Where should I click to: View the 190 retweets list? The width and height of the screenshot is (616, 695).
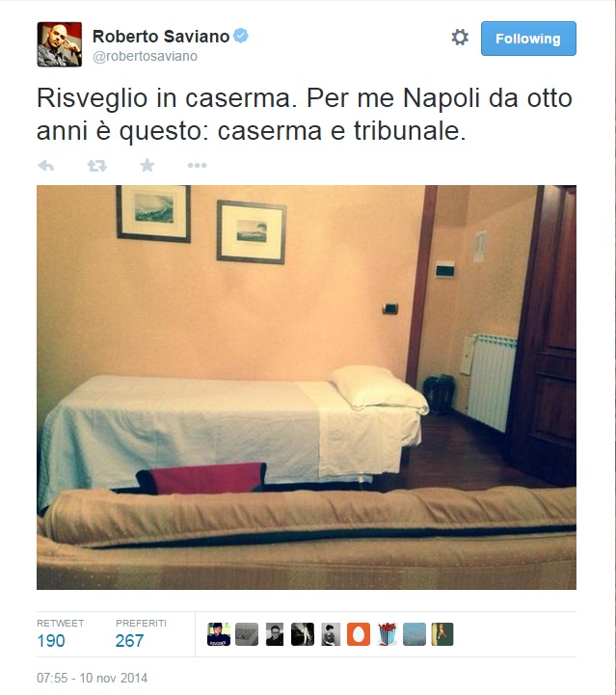[x=51, y=640]
